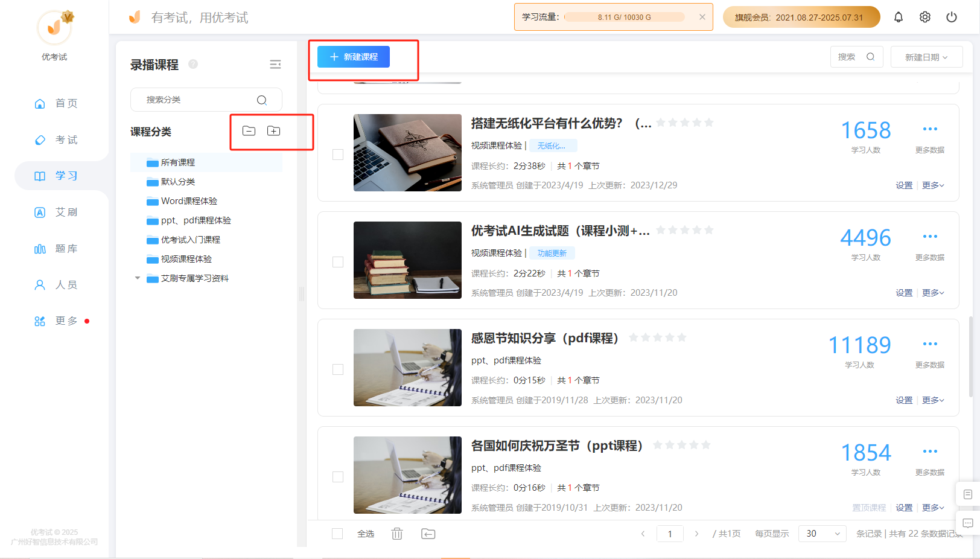Tick the 全选 select-all checkbox

coord(337,534)
